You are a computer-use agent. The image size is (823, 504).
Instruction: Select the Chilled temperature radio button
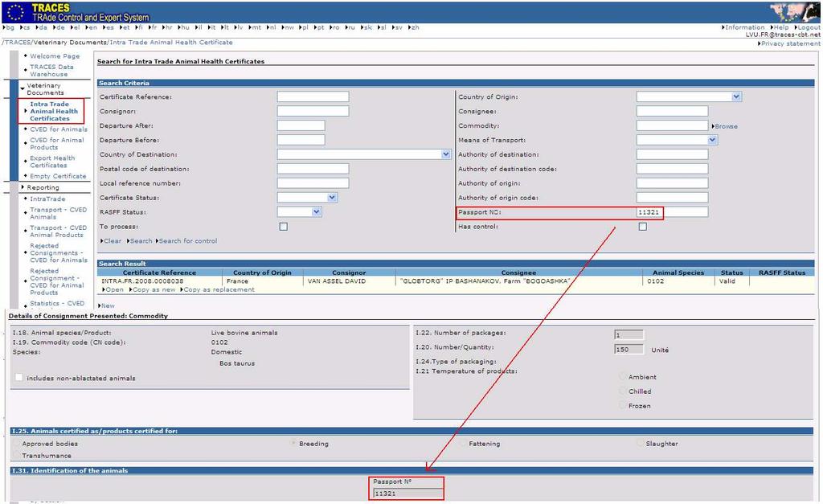click(623, 391)
